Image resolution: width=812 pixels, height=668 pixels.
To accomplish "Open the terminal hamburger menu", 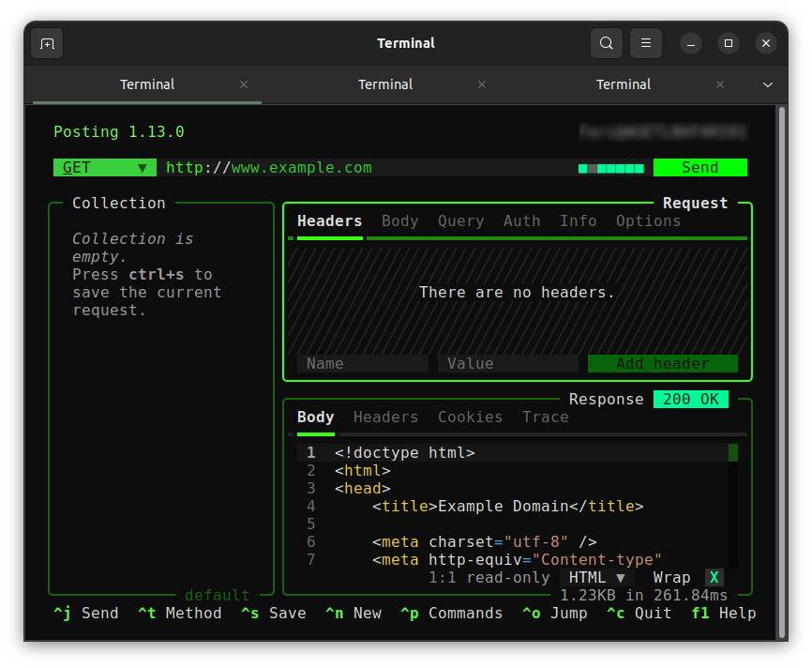I will coord(646,43).
